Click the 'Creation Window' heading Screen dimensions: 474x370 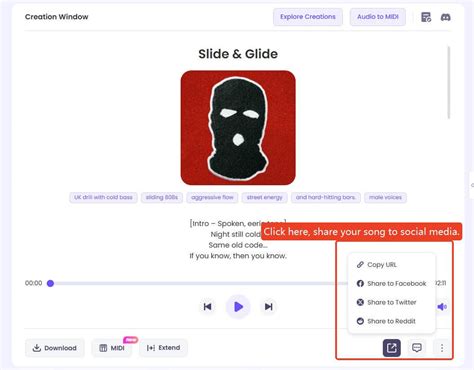pyautogui.click(x=57, y=17)
